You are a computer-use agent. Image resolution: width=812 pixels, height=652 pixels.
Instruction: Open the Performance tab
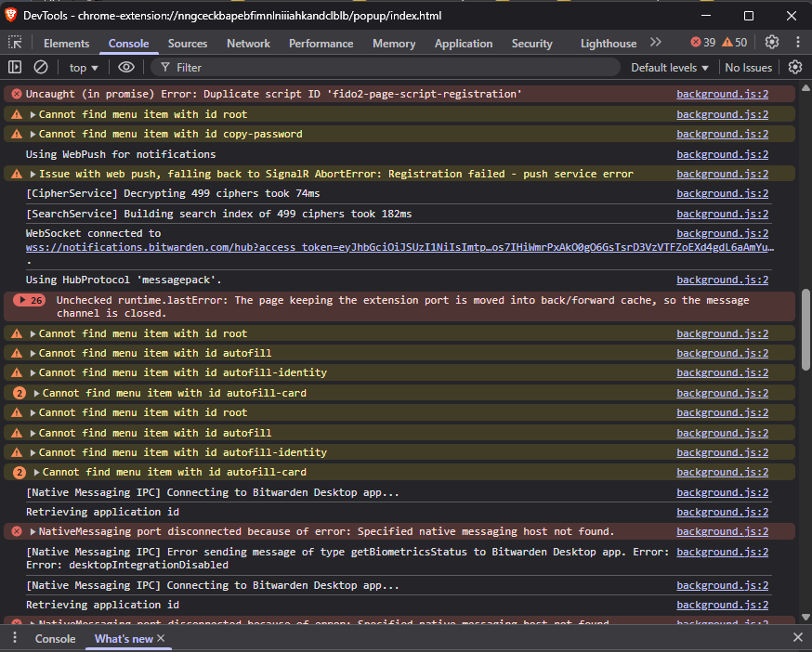tap(321, 44)
